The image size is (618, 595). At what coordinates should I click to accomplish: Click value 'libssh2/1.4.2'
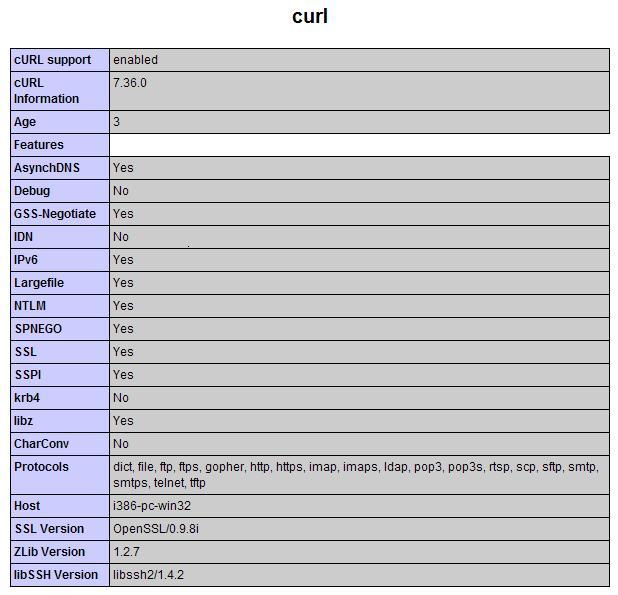(148, 575)
